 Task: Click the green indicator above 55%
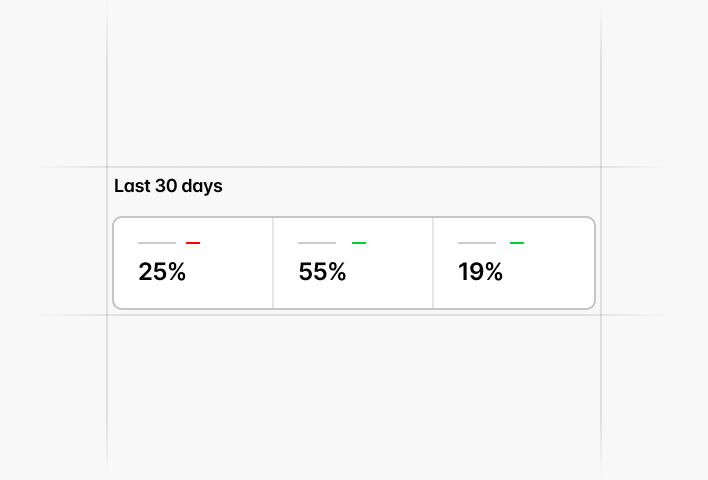(x=359, y=243)
